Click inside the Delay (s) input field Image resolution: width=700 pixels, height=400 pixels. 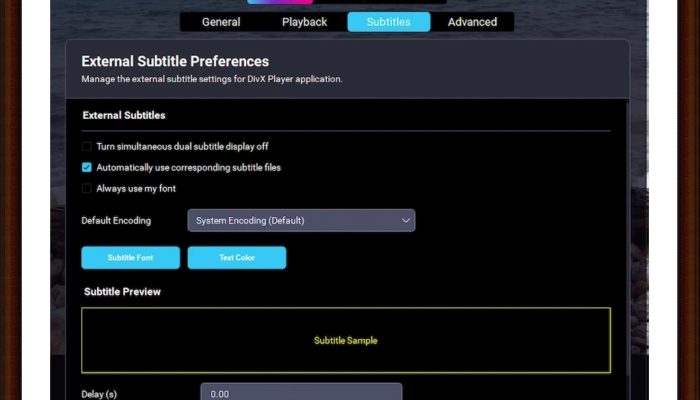click(300, 393)
